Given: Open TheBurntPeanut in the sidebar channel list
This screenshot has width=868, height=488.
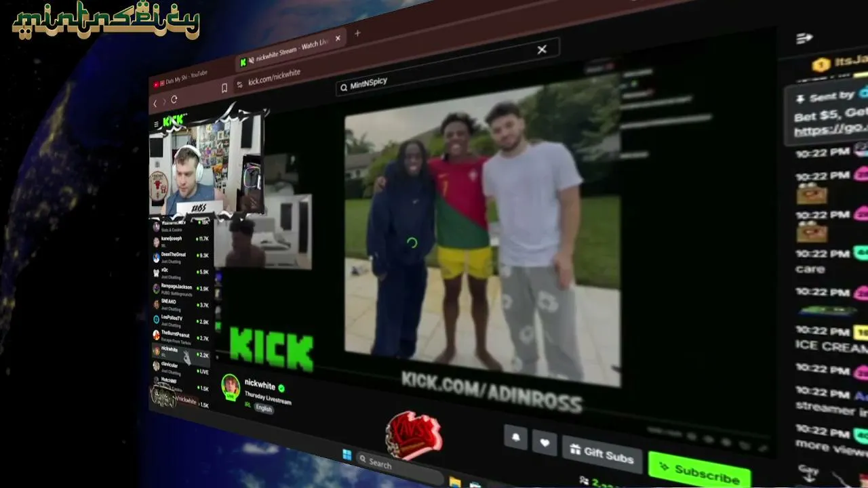Looking at the screenshot, I should coord(181,338).
